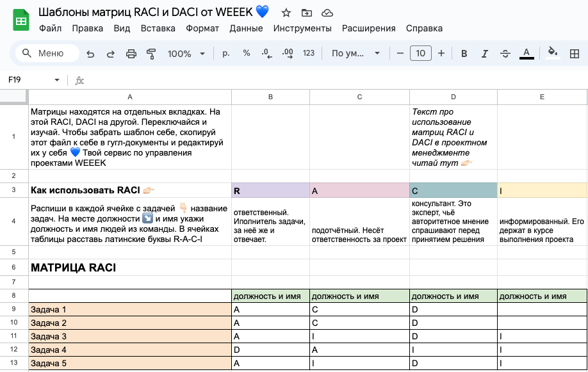Select the teal C legend cell
The width and height of the screenshot is (588, 372).
[453, 191]
